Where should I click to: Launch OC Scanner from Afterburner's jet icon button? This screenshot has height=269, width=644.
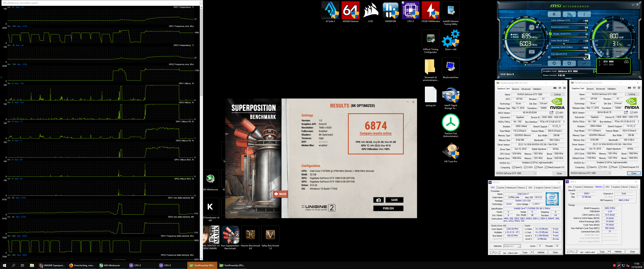(x=569, y=14)
